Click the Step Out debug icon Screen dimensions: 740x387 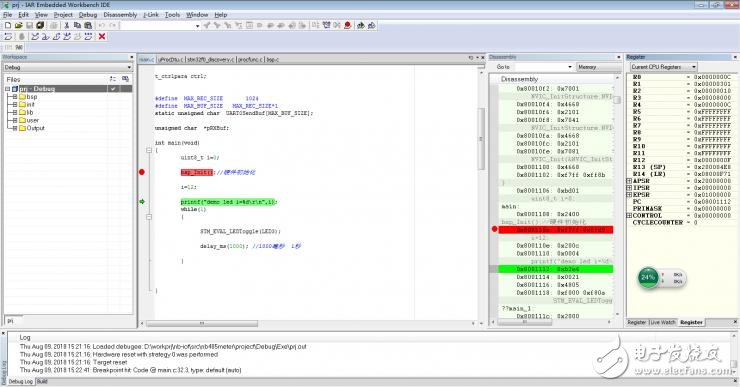click(56, 37)
